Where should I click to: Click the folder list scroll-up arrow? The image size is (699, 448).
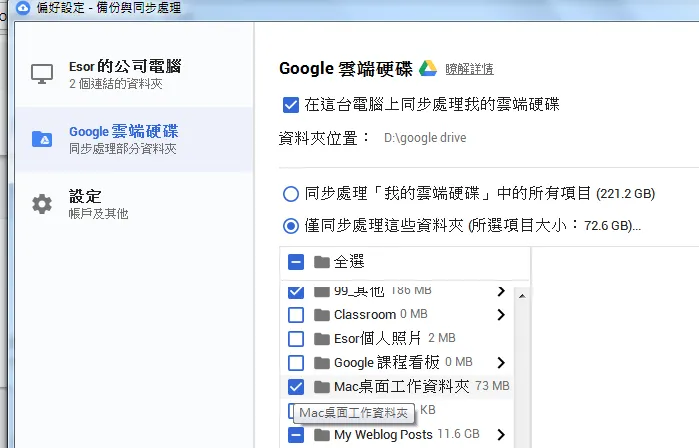pos(522,296)
